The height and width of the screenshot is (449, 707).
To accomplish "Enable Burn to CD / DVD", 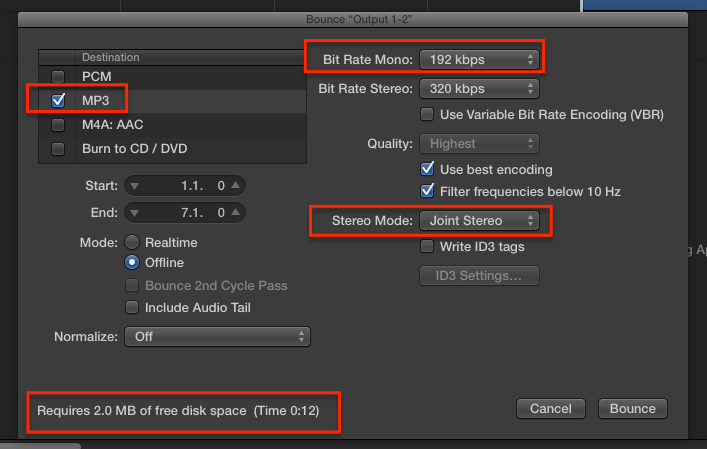I will click(58, 148).
